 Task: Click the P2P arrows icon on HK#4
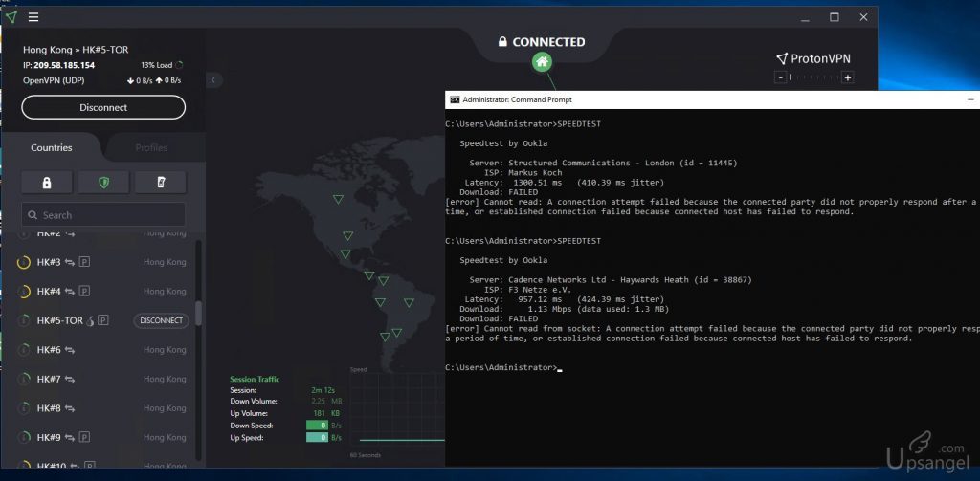tap(70, 292)
